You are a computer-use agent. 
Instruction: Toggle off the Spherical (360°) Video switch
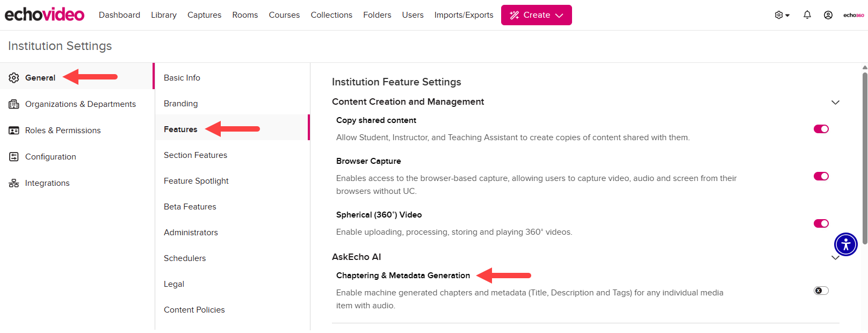(821, 223)
